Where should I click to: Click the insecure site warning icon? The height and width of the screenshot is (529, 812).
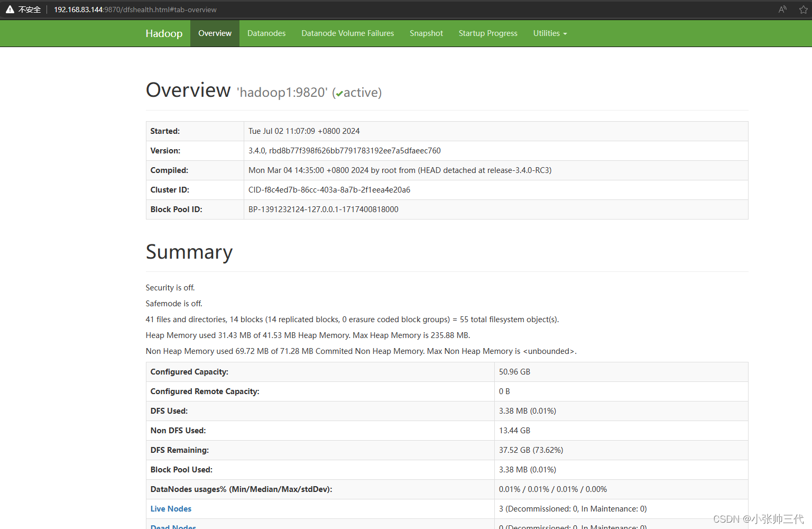click(x=10, y=10)
